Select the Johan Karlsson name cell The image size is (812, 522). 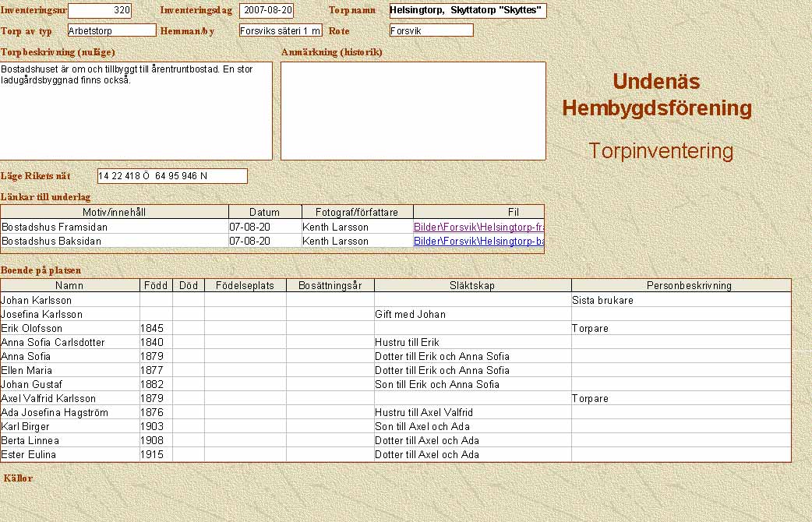point(69,300)
